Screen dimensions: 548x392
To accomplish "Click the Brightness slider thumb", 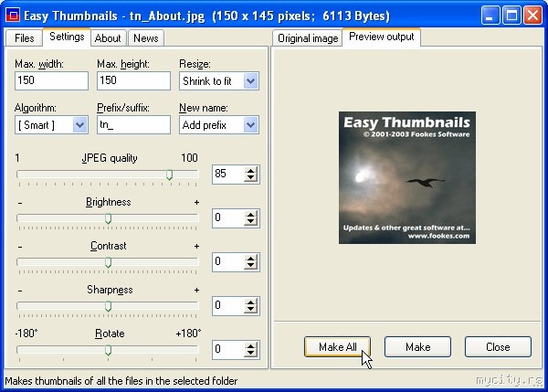I will pos(109,218).
